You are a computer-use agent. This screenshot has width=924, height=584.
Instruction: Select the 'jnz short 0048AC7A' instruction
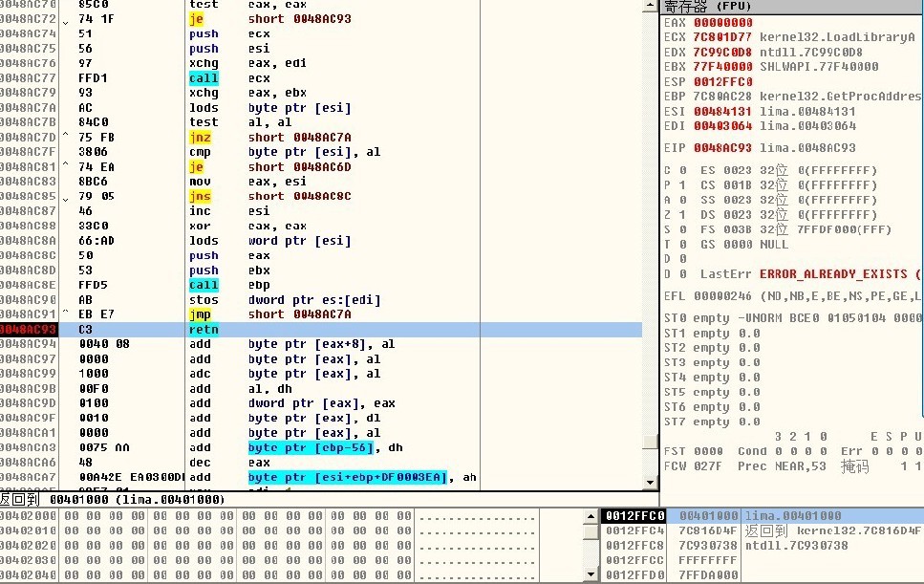pos(269,138)
